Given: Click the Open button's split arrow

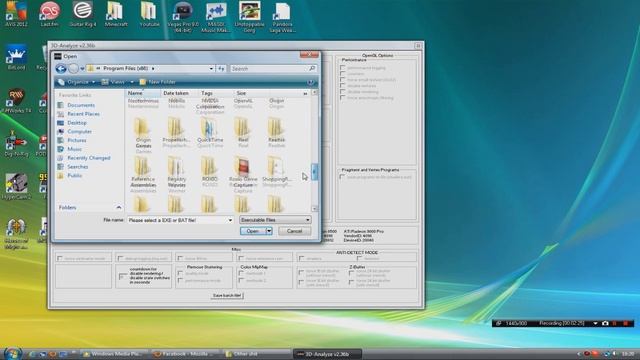Looking at the screenshot, I should tap(269, 231).
